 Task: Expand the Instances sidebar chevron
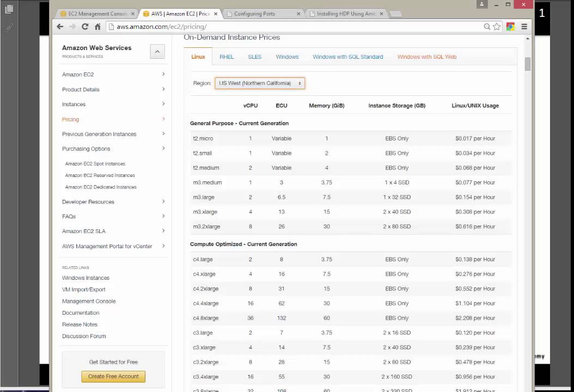pos(163,103)
